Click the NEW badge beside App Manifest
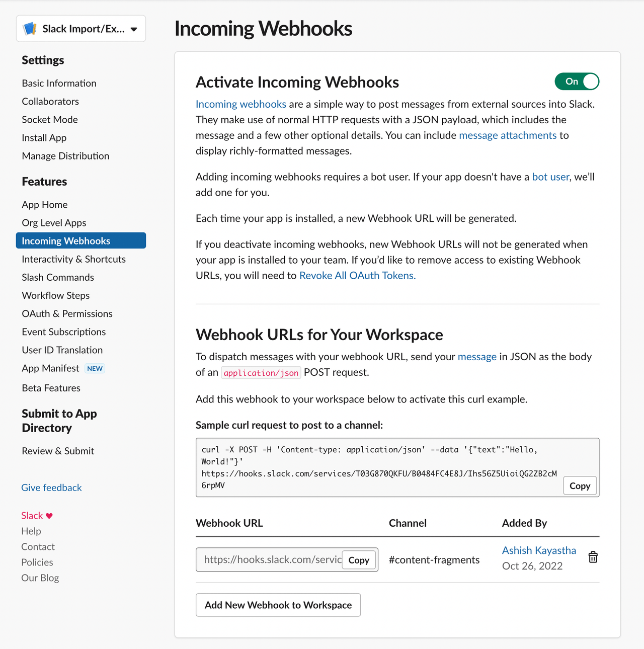644x649 pixels. pos(95,368)
